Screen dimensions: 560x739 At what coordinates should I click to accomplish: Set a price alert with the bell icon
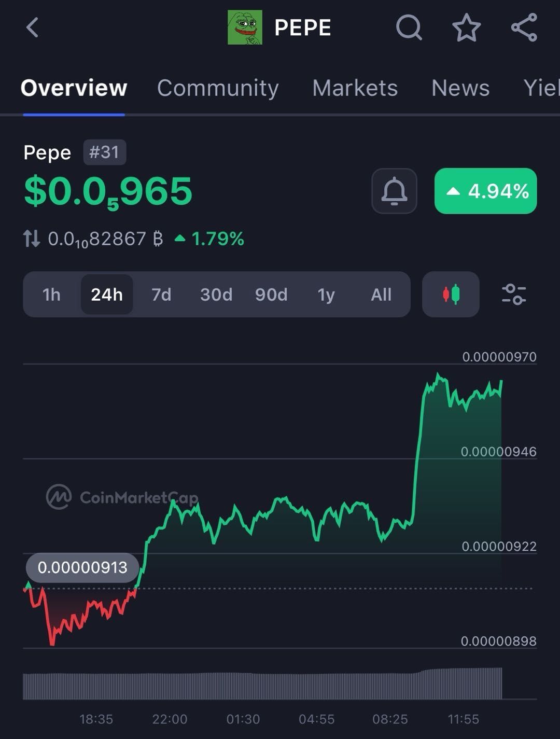(394, 191)
